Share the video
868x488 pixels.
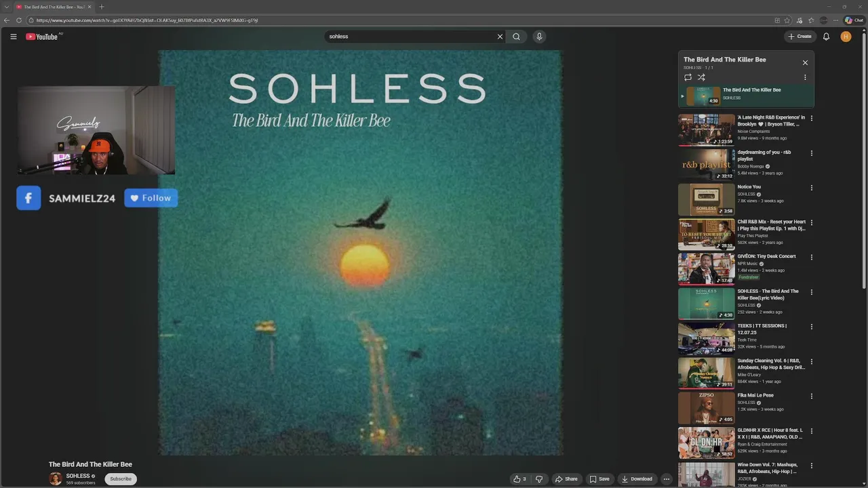point(566,479)
